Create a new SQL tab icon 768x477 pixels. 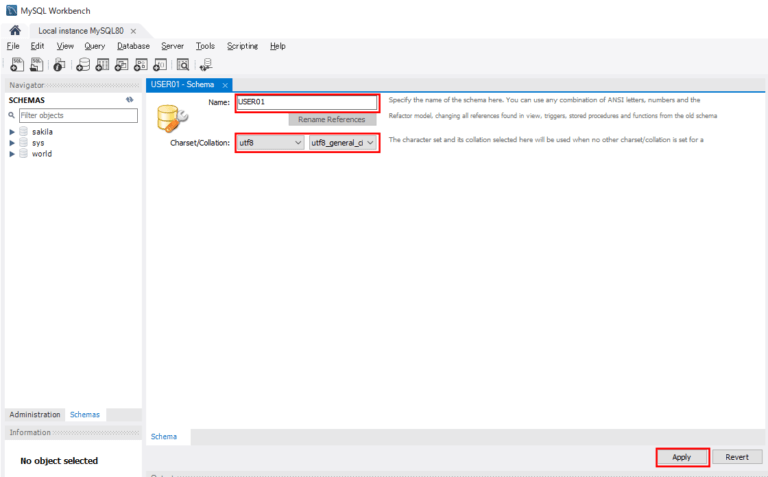(15, 65)
